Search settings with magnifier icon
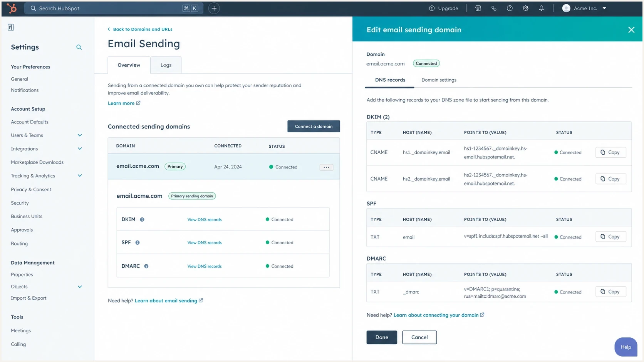Viewport: 644px width, 362px height. point(79,47)
